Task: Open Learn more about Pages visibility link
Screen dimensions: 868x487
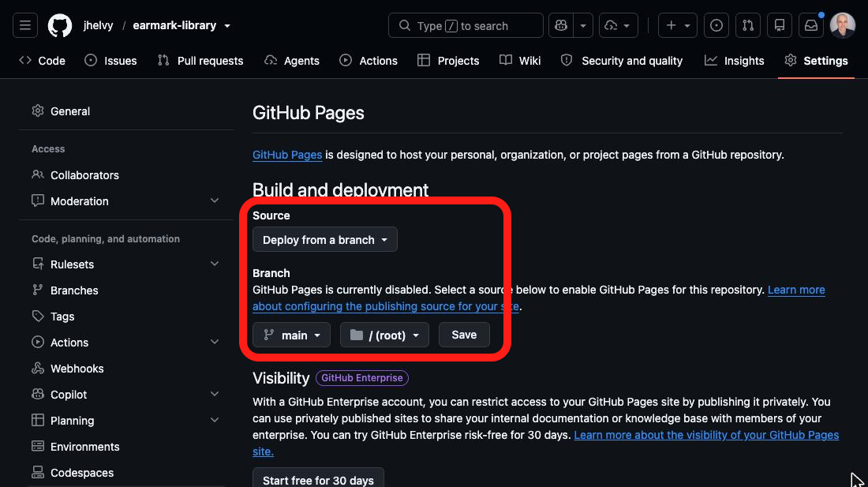Action: pyautogui.click(x=706, y=435)
